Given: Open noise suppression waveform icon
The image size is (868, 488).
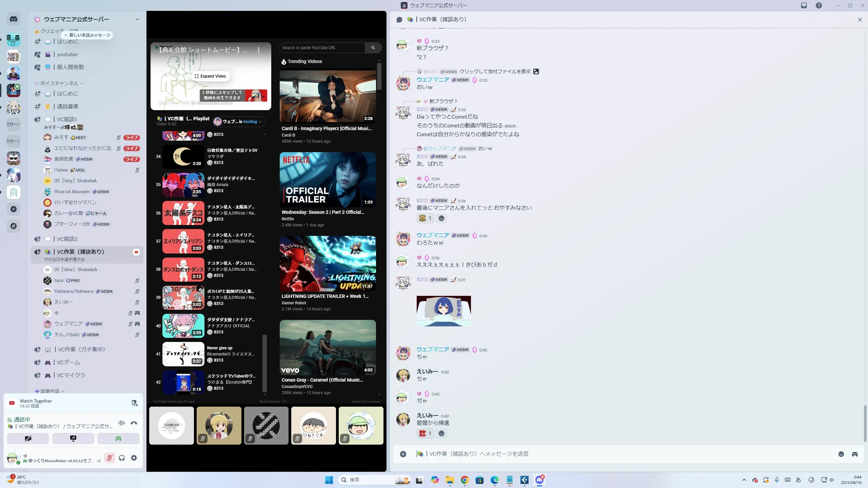Looking at the screenshot, I should point(121,423).
